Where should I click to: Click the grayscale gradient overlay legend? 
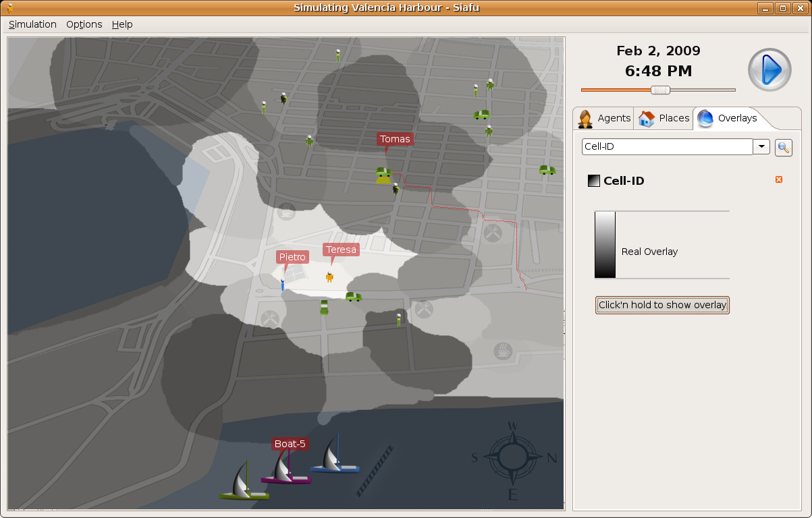[x=605, y=244]
